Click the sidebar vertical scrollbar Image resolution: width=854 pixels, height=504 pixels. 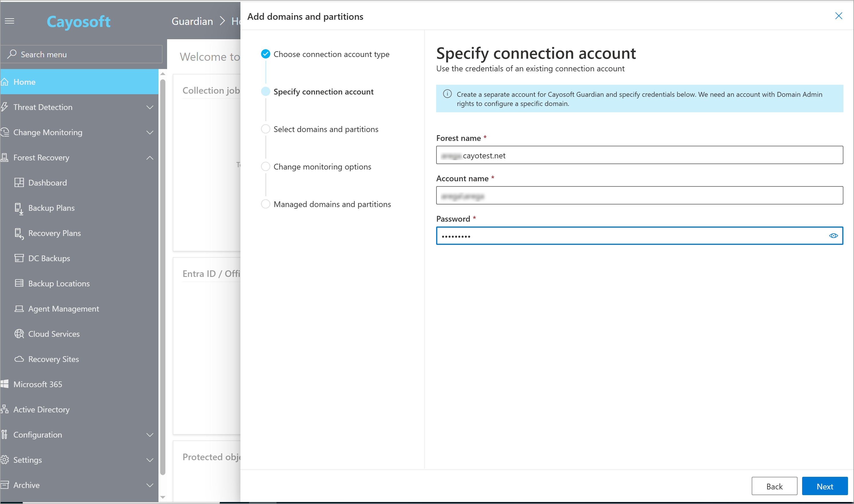click(x=162, y=272)
